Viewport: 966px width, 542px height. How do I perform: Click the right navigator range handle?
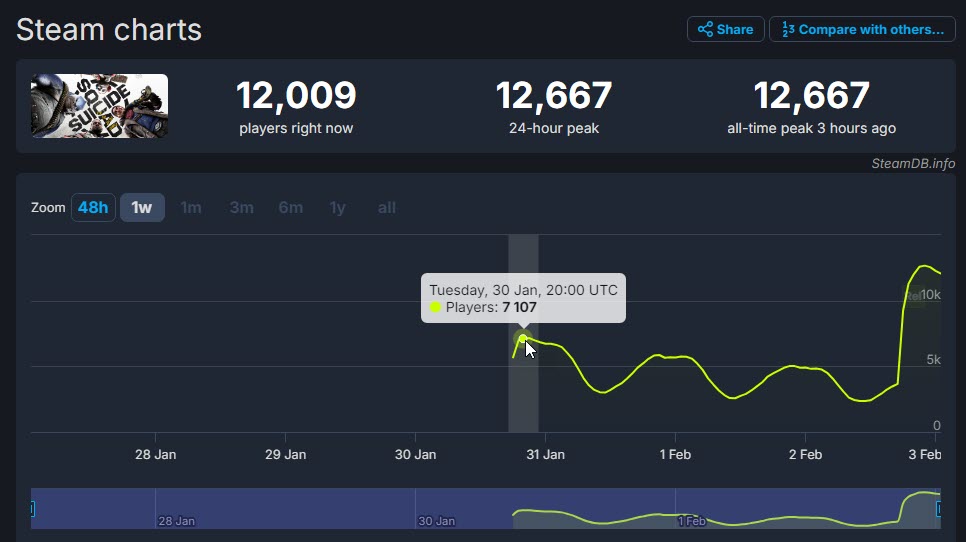(x=939, y=509)
